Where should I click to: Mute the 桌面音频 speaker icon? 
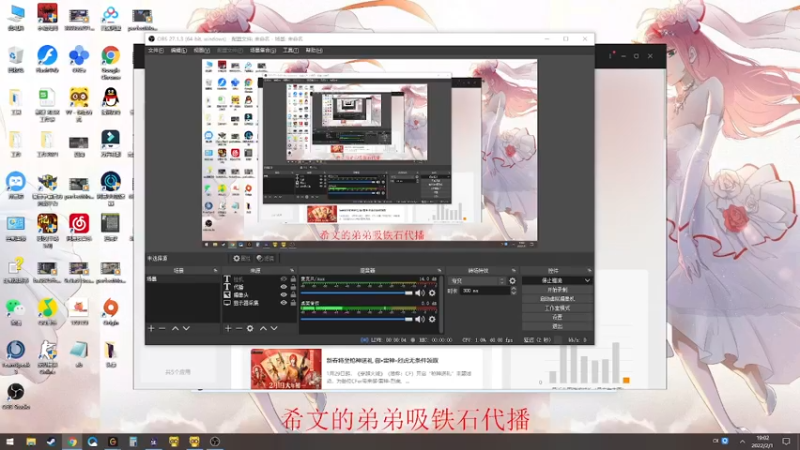pyautogui.click(x=419, y=319)
